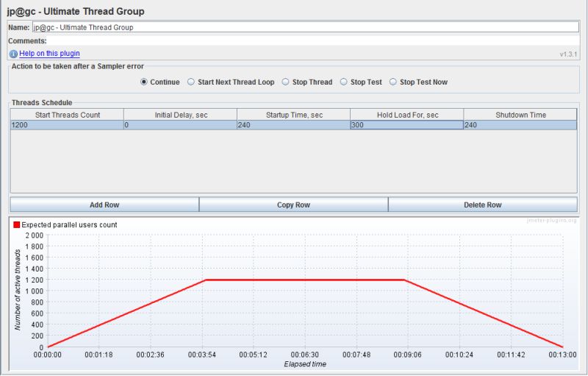Click the Hold Load For, sec header

pyautogui.click(x=407, y=115)
